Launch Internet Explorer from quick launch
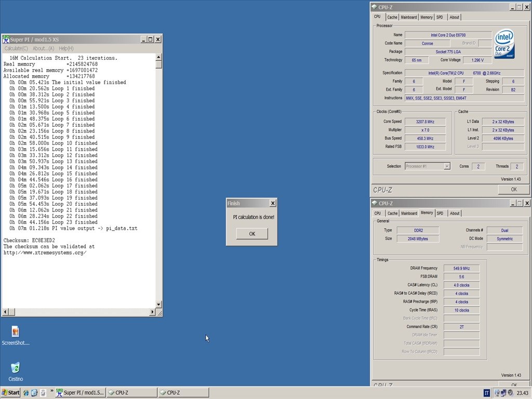 coord(26,393)
